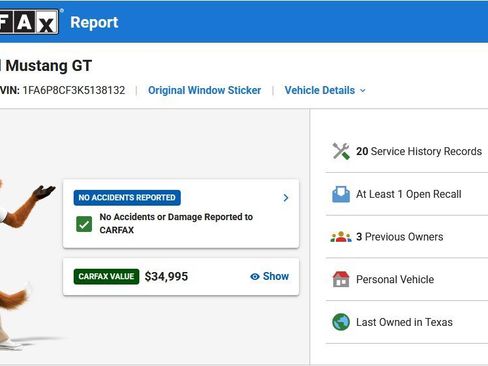Click the previous owners people icon
Screen dimensions: 488x366
click(x=341, y=237)
